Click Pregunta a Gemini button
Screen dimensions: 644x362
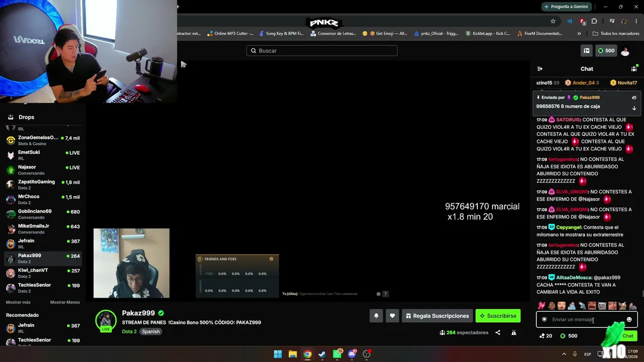[x=566, y=7]
